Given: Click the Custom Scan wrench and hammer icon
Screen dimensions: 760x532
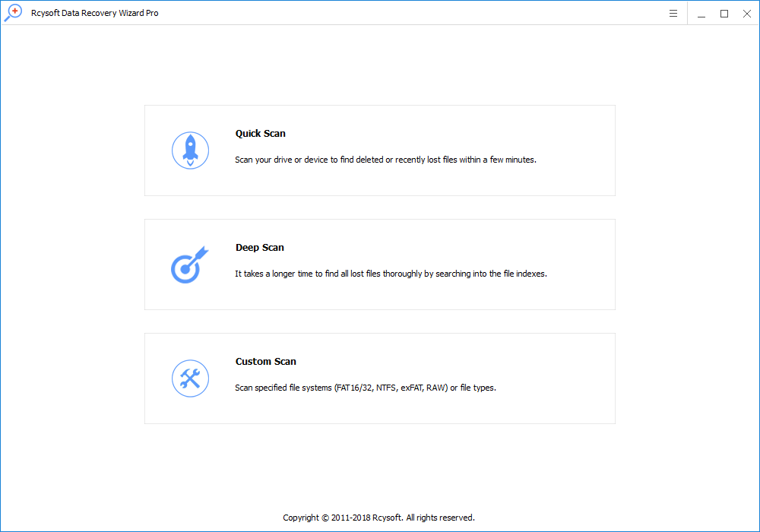Looking at the screenshot, I should 190,378.
